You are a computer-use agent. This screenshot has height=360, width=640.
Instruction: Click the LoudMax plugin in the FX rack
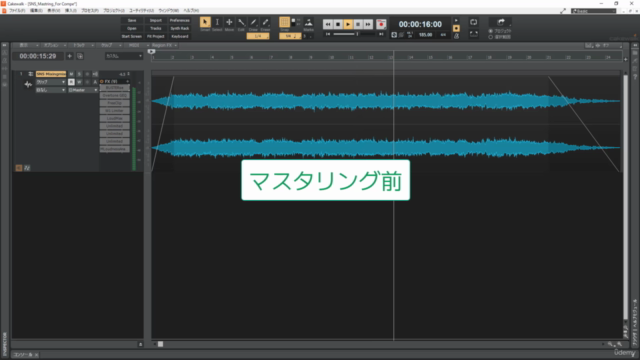pos(115,118)
